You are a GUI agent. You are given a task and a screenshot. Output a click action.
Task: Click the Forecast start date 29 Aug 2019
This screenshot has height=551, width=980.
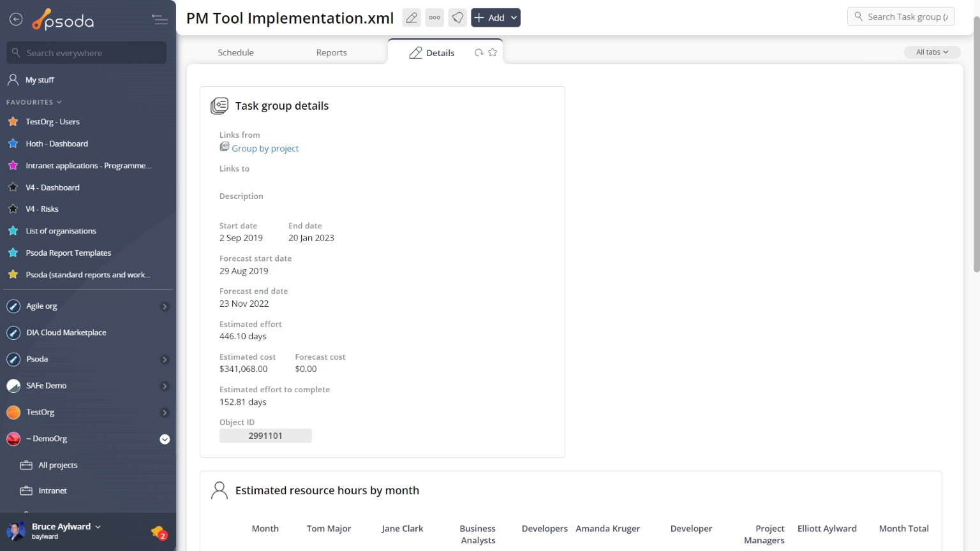coord(244,271)
